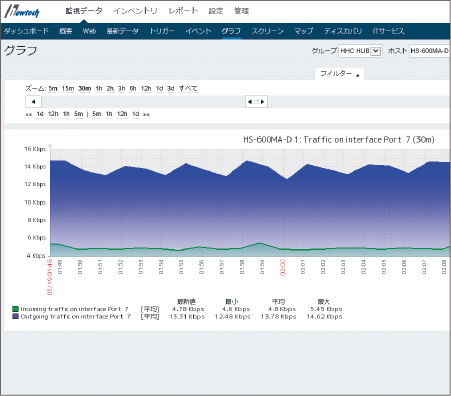
Task: Go to the 概要 submenu
Action: pyautogui.click(x=66, y=31)
